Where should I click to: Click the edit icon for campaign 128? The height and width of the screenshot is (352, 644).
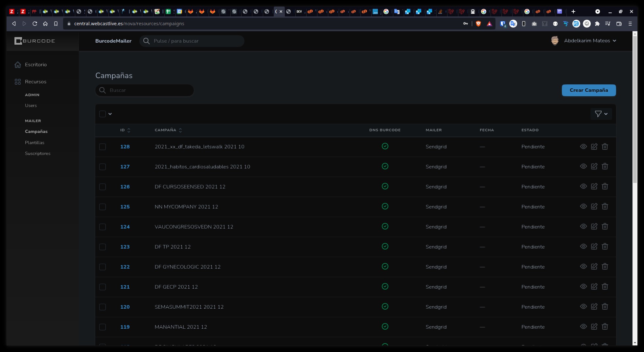coord(594,146)
